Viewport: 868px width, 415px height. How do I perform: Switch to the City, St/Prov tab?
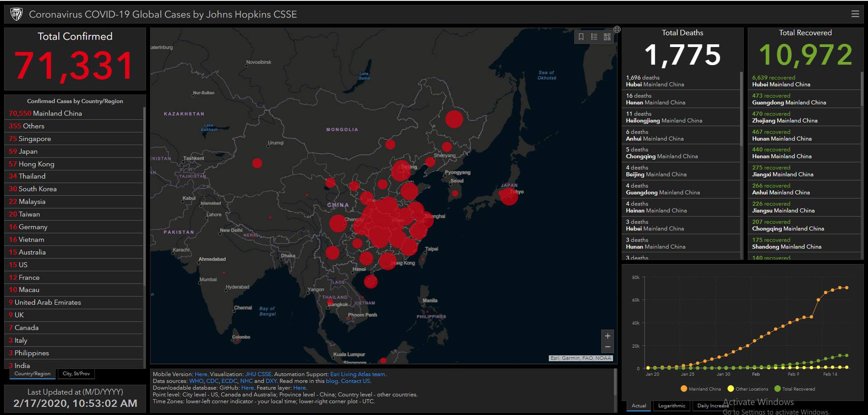point(76,374)
